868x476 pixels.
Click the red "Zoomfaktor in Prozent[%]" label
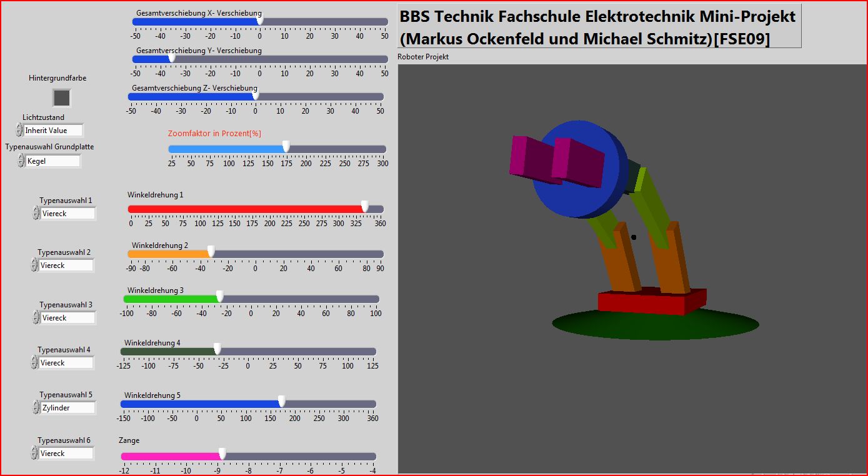tap(214, 134)
